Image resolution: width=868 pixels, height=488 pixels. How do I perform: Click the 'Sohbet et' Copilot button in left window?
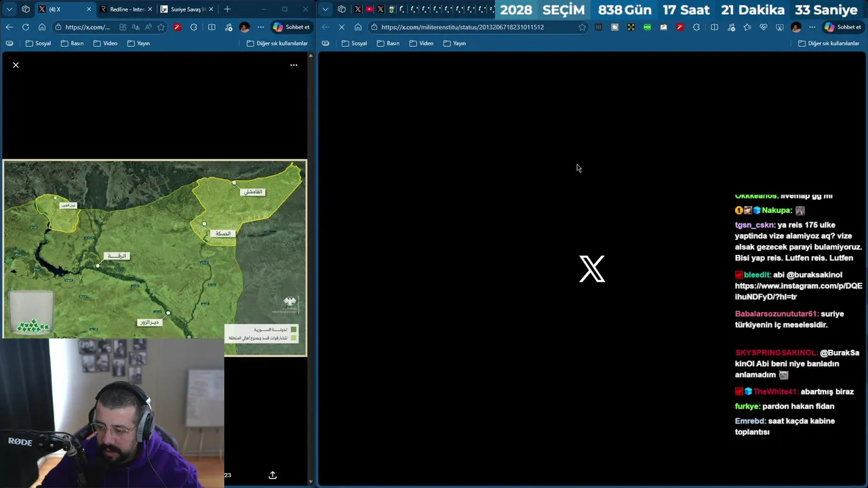point(291,27)
